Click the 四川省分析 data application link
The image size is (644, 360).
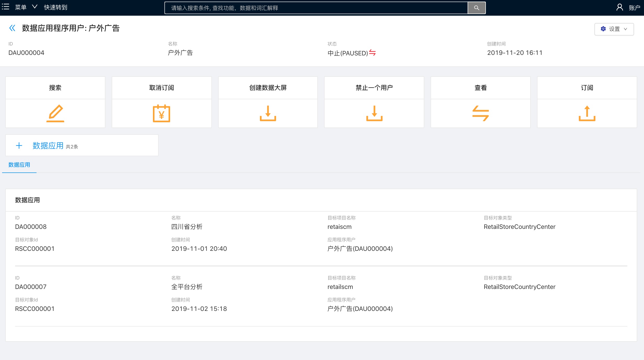click(187, 227)
